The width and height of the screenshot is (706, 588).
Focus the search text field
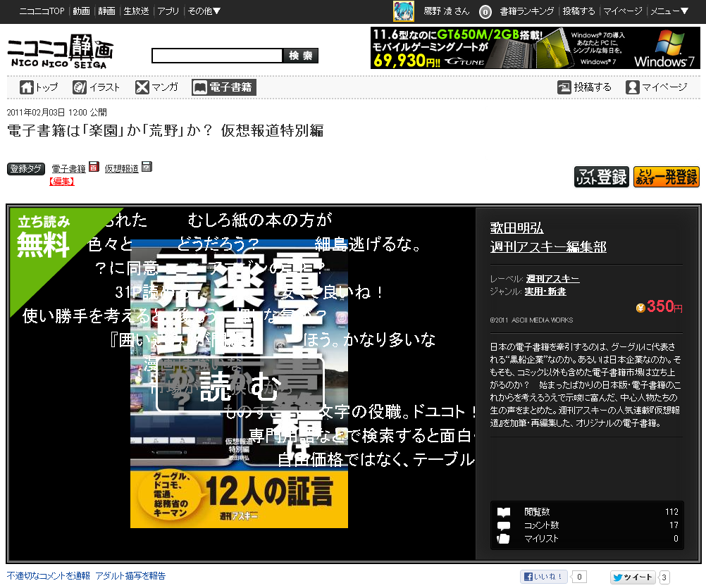point(217,56)
